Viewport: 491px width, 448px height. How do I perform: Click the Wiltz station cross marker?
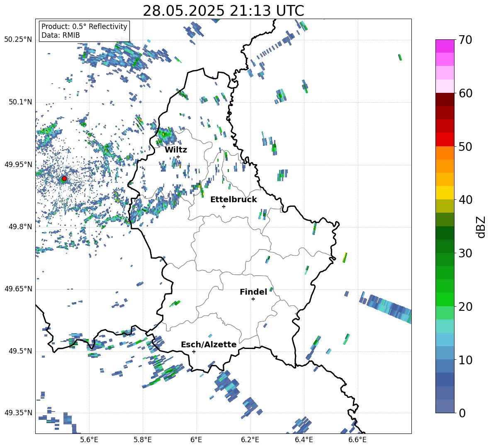pos(178,157)
